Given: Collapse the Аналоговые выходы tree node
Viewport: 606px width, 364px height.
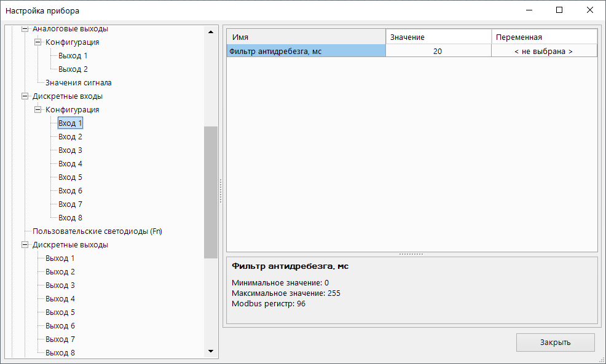Looking at the screenshot, I should [x=25, y=29].
